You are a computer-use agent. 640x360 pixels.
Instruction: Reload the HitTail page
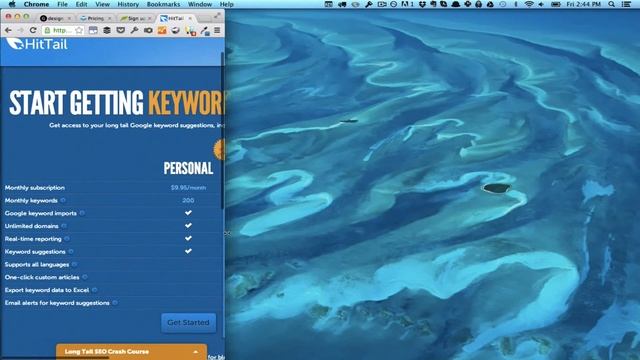(x=33, y=31)
